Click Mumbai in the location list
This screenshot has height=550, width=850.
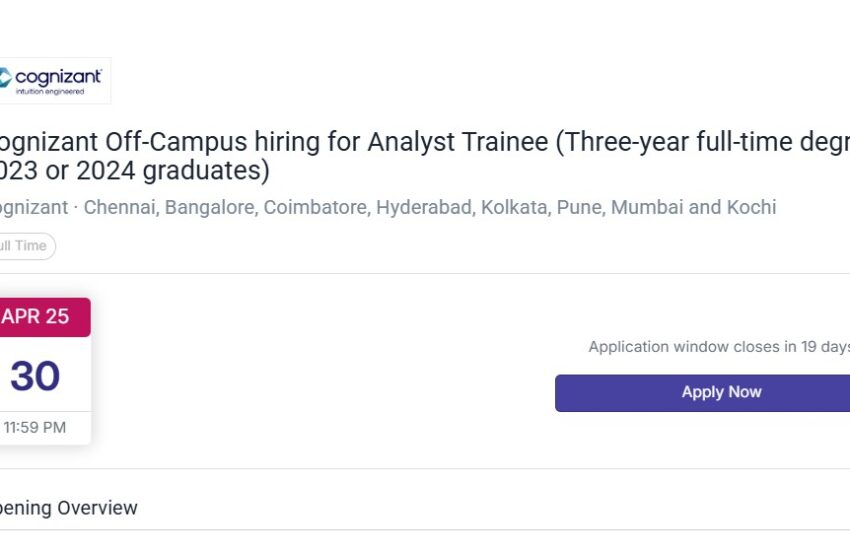click(647, 207)
